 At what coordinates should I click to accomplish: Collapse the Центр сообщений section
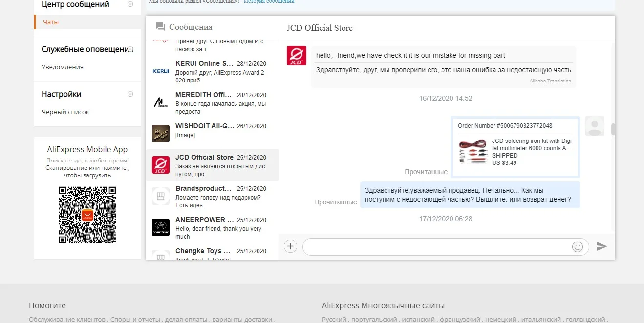point(130,4)
